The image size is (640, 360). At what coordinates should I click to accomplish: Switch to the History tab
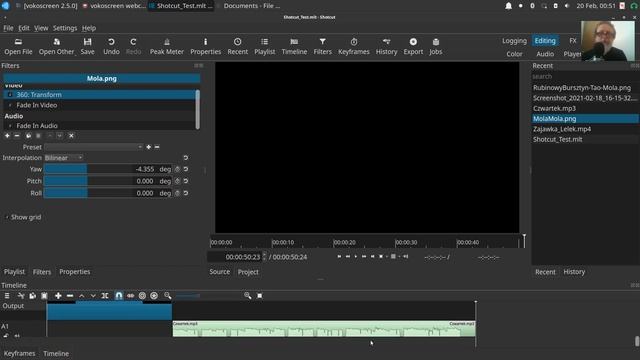pos(574,272)
